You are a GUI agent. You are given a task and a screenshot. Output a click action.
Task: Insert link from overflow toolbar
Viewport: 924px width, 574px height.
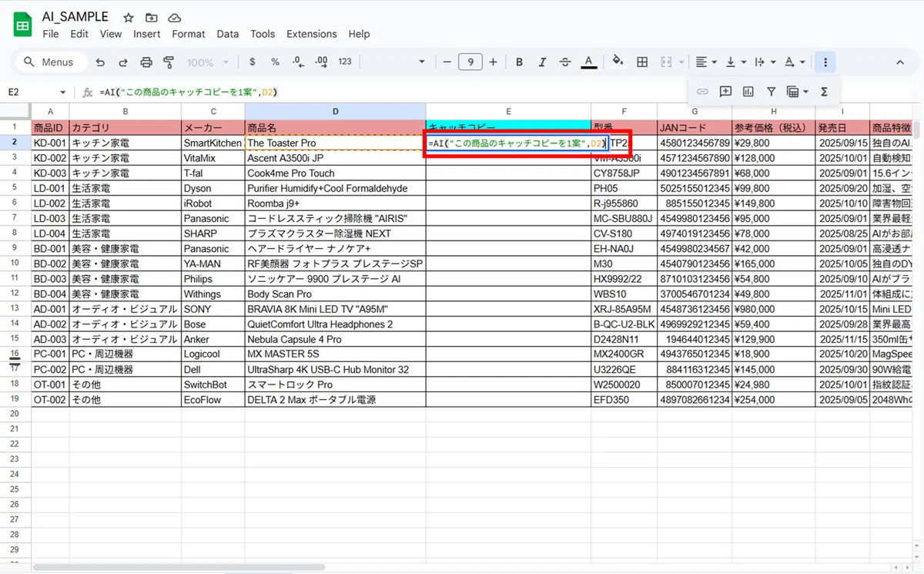point(702,92)
